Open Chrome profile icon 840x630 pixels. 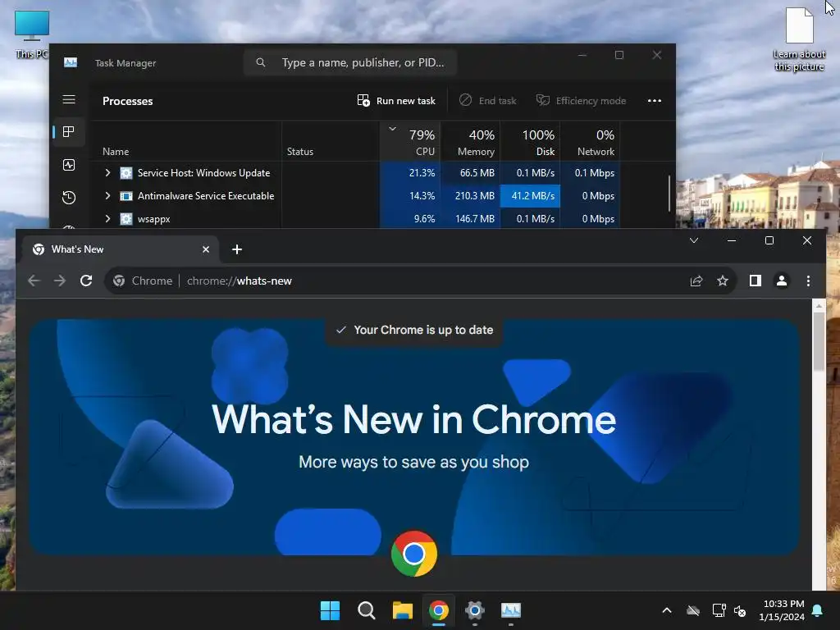(x=782, y=281)
